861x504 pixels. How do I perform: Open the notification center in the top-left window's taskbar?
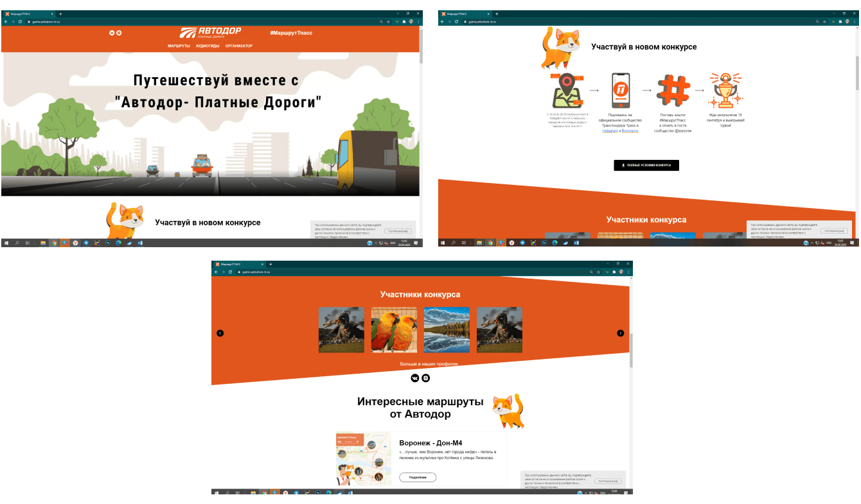click(416, 243)
